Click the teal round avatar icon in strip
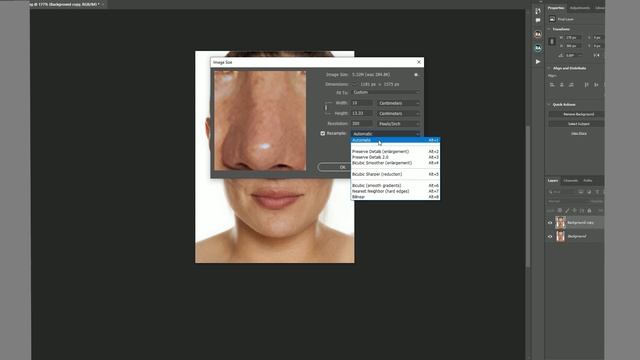Image resolution: width=640 pixels, height=360 pixels. click(538, 48)
